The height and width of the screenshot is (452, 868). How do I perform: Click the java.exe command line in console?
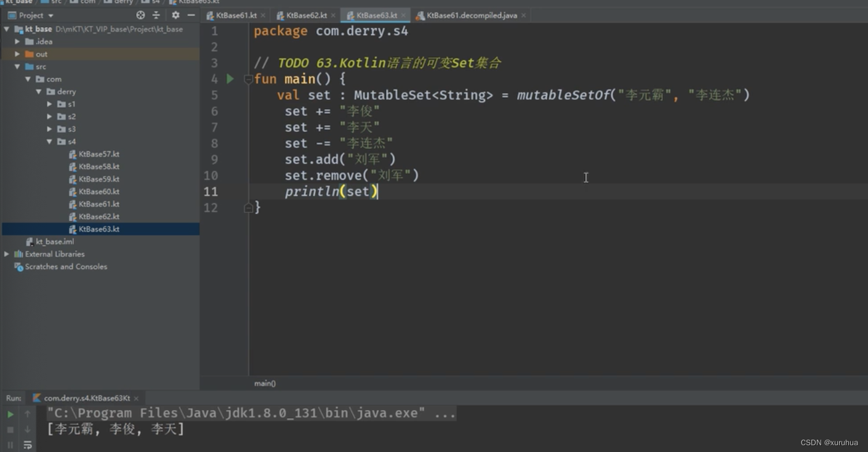pyautogui.click(x=251, y=413)
